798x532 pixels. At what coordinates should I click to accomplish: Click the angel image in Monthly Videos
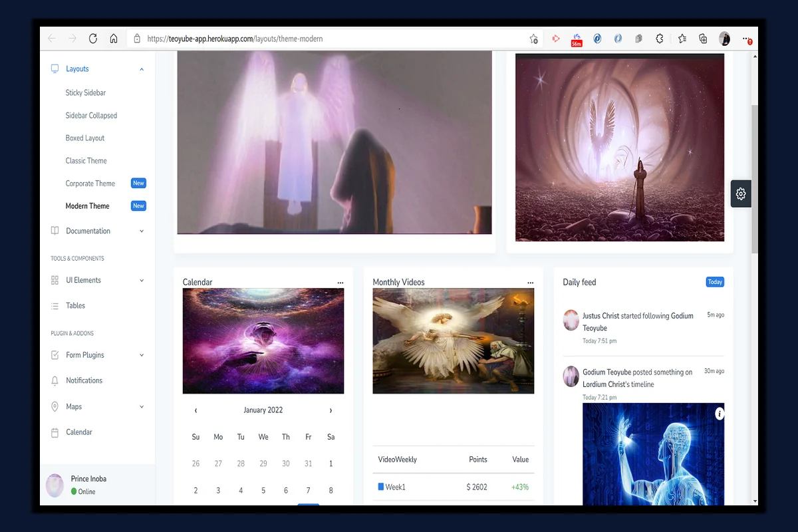[454, 340]
